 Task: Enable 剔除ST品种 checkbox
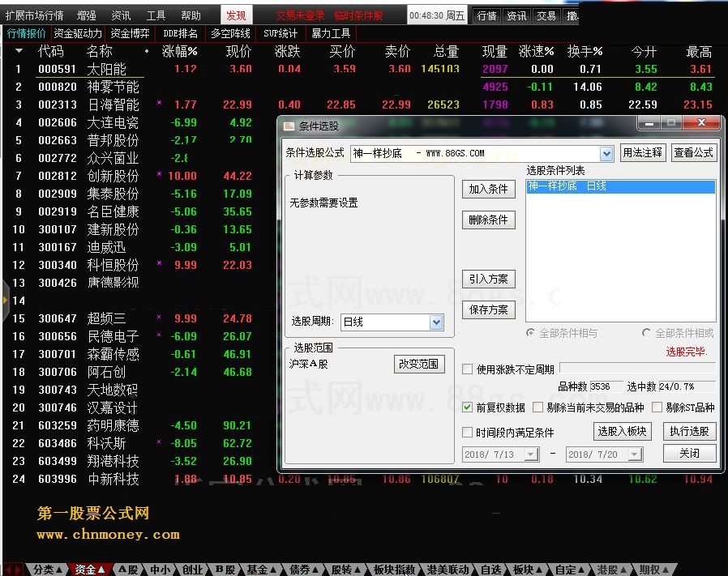tap(657, 407)
